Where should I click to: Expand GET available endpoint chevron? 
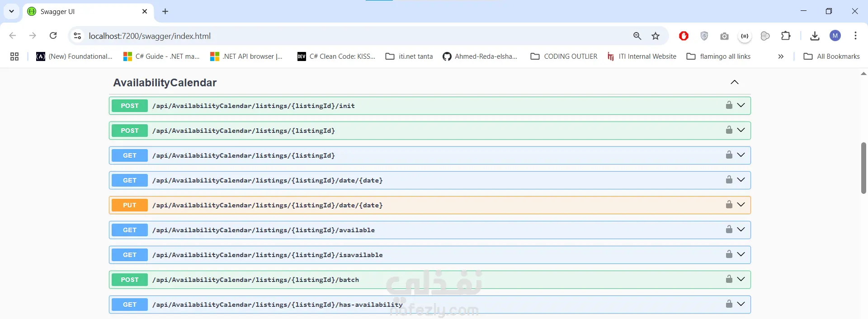click(x=741, y=230)
